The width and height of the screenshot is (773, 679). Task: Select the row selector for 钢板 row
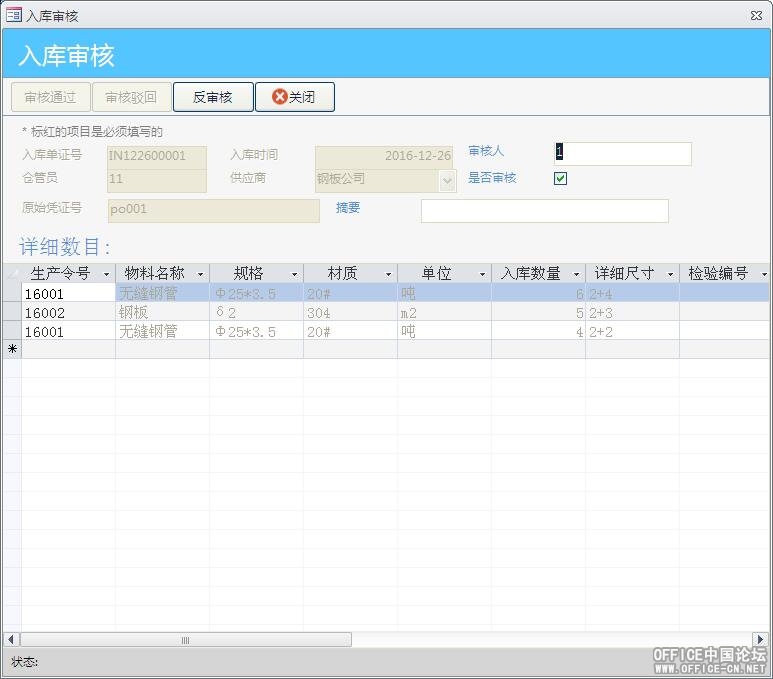12,312
